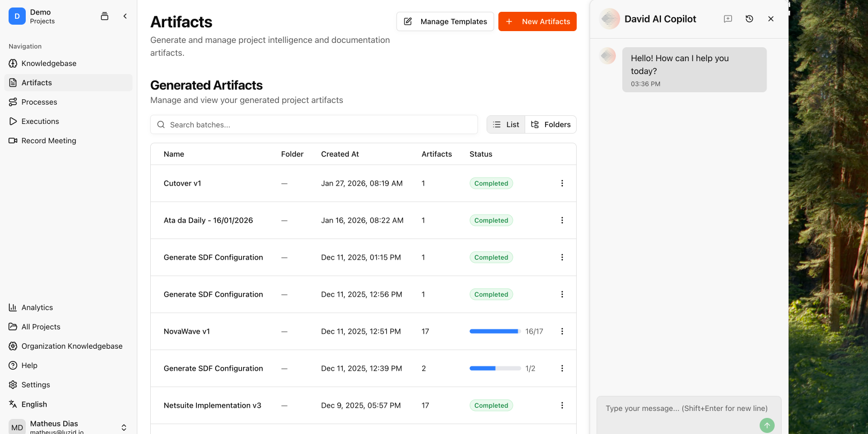Screen dimensions: 868x434
Task: Click the stacked projects icon near Demo
Action: click(105, 16)
